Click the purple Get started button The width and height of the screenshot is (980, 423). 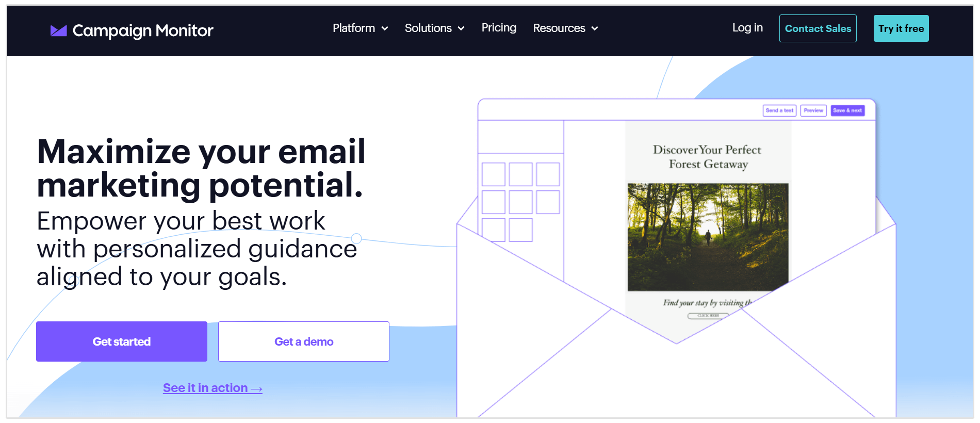[122, 341]
